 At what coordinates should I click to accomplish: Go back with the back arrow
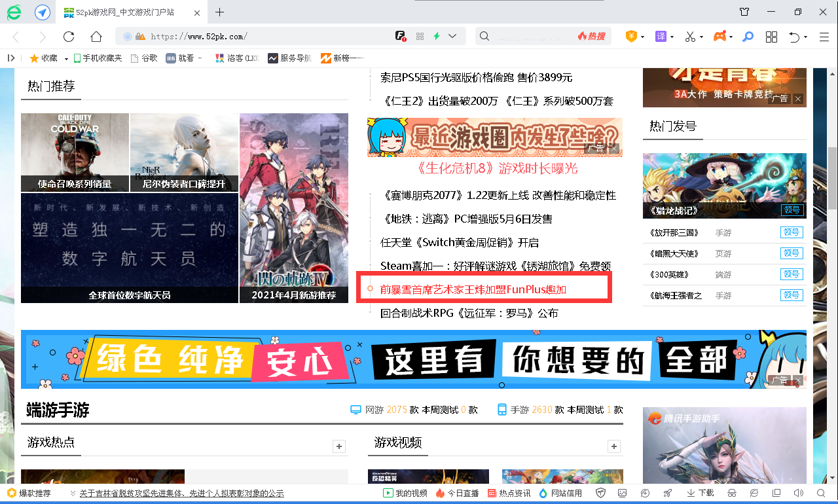pos(16,37)
